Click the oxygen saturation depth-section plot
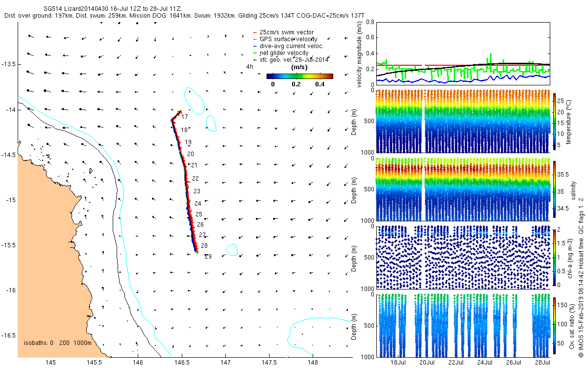 pos(463,325)
